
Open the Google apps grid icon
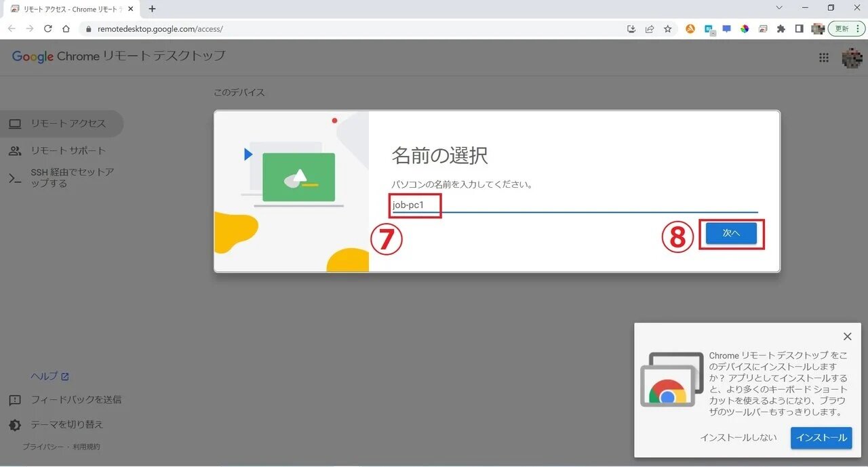[824, 58]
